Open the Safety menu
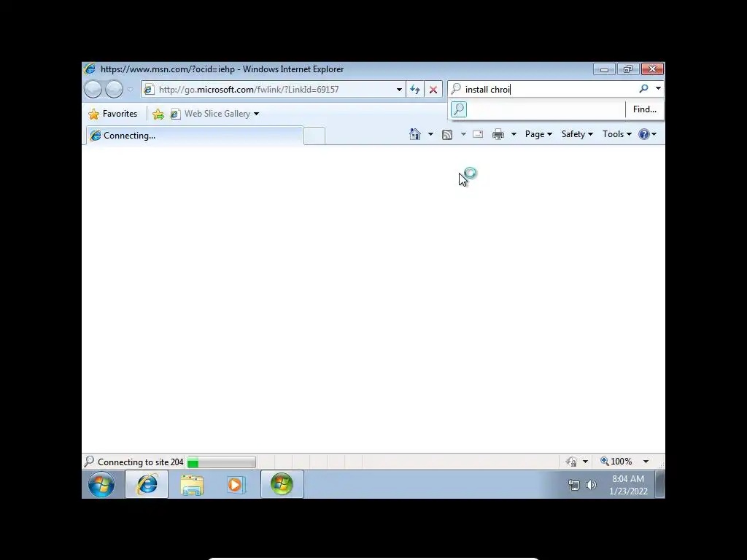747x560 pixels. 577,134
